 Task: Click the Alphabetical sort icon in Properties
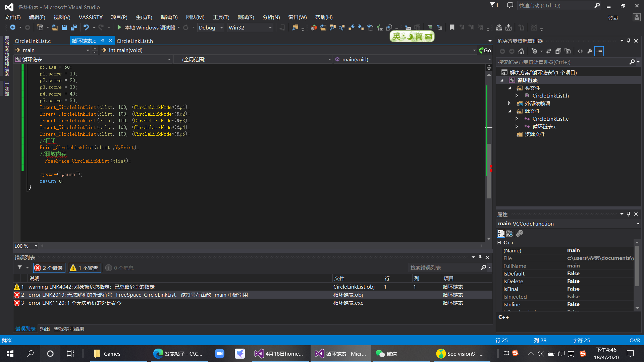click(509, 233)
